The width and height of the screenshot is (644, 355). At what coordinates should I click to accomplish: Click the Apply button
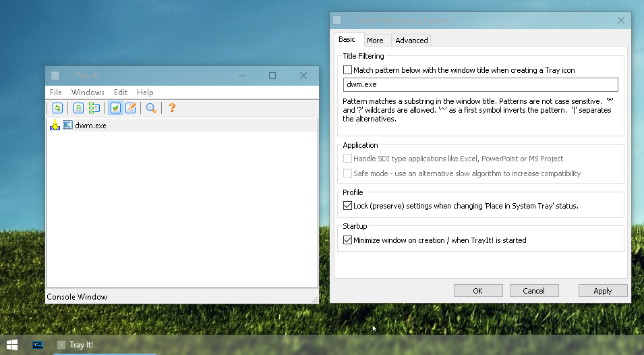pos(602,291)
